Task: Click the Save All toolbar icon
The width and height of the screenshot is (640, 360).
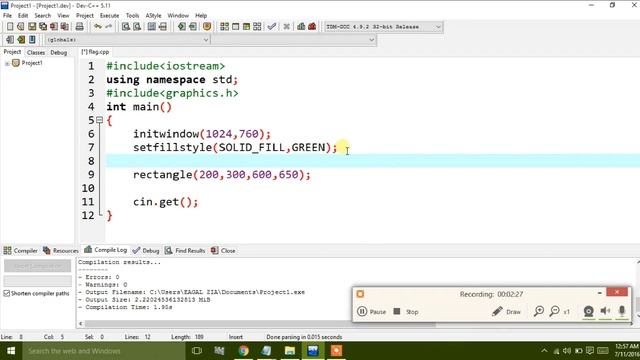Action: point(43,27)
